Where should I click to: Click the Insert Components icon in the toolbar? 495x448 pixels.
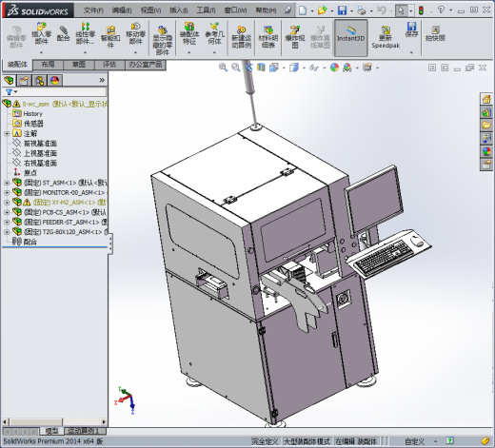[42, 34]
